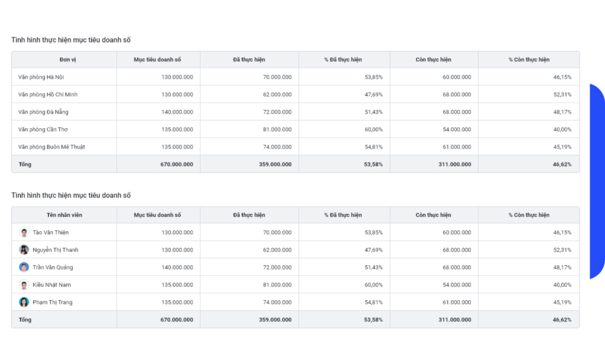Screen dimensions: 605x364
Task: Click the Văn phòng Buôn Mê Thuật entry
Action: [x=51, y=147]
